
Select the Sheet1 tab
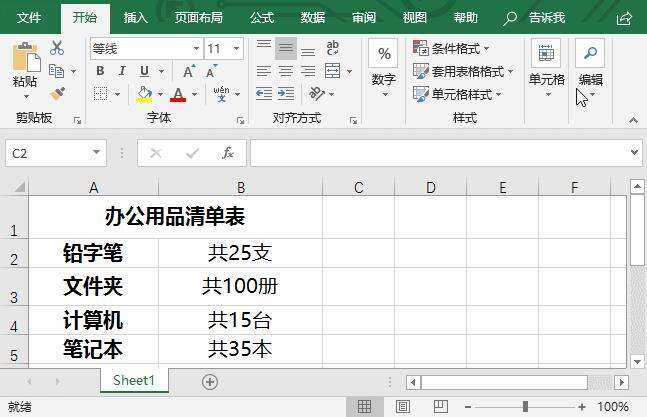(x=134, y=380)
